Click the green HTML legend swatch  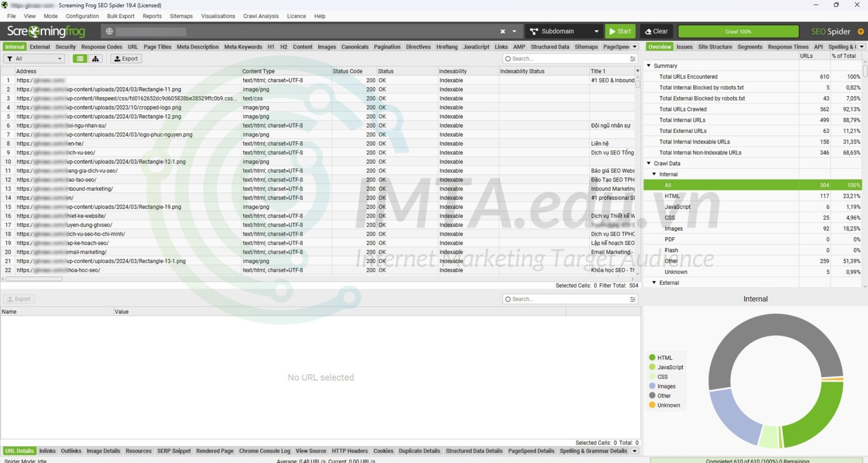pyautogui.click(x=652, y=357)
